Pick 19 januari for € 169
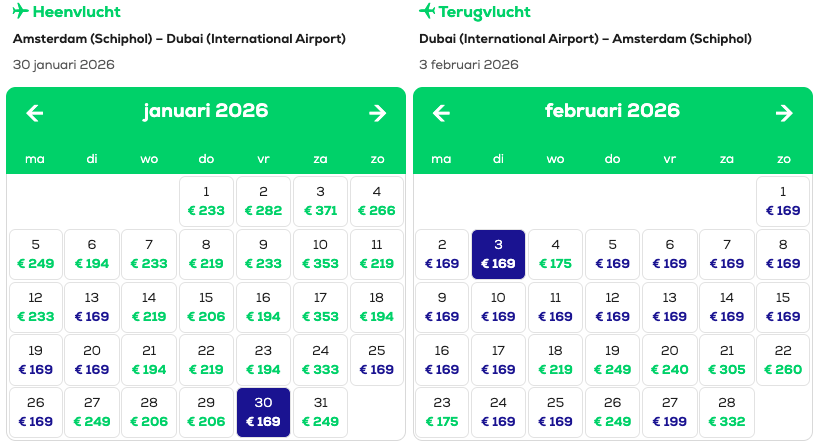The image size is (824, 446). point(36,360)
